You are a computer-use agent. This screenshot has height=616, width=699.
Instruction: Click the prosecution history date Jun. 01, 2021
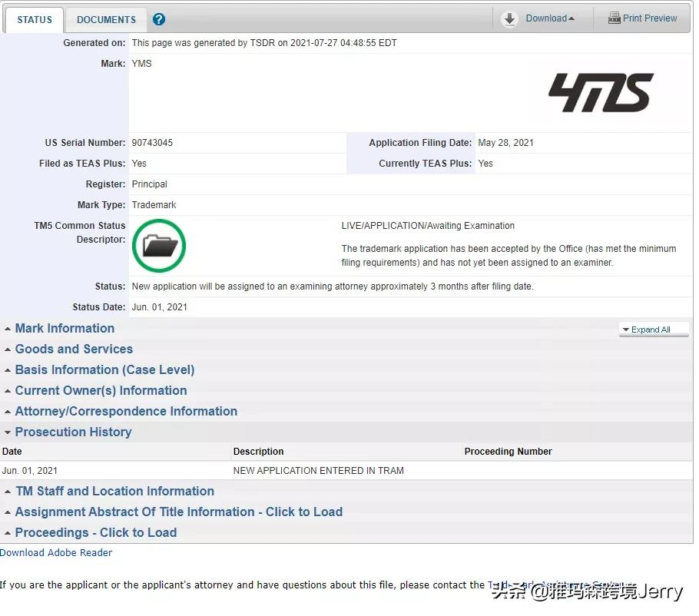coord(29,471)
